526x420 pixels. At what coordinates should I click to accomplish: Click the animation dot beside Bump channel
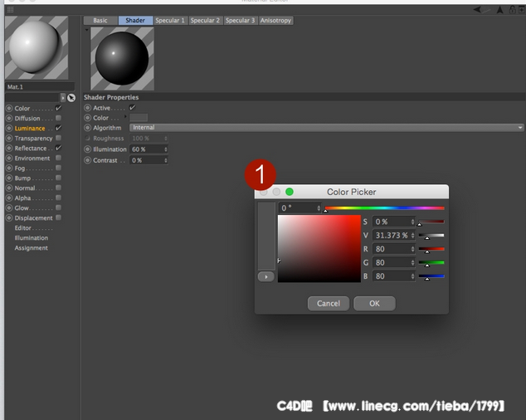coord(9,178)
